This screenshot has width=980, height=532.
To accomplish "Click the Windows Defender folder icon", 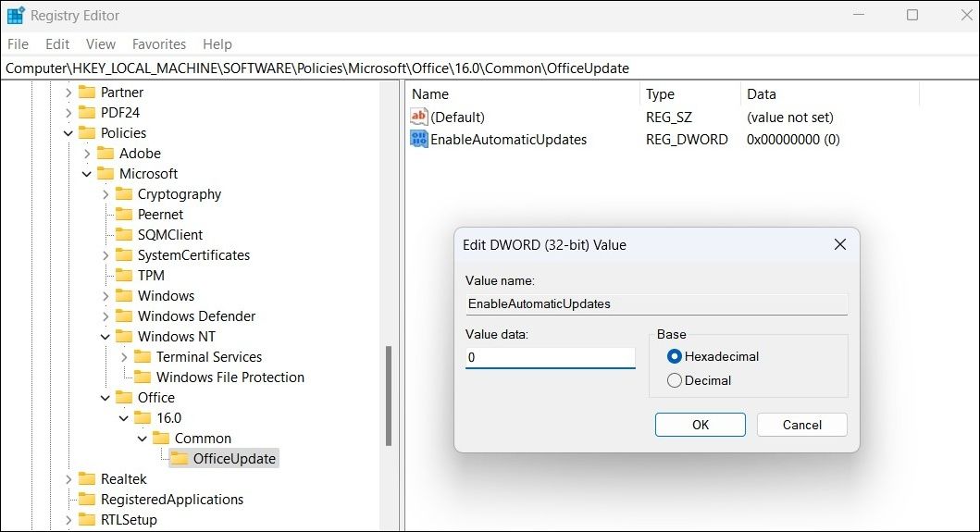I will pyautogui.click(x=124, y=316).
